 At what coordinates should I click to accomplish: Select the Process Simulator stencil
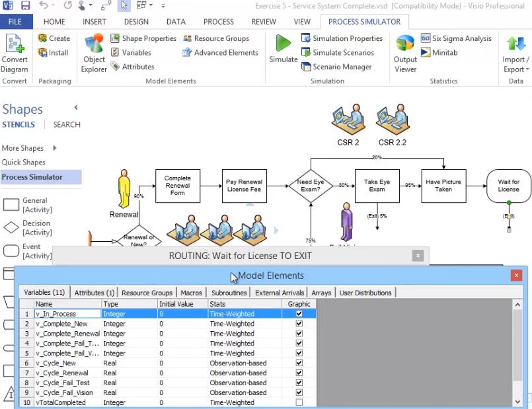[x=41, y=177]
